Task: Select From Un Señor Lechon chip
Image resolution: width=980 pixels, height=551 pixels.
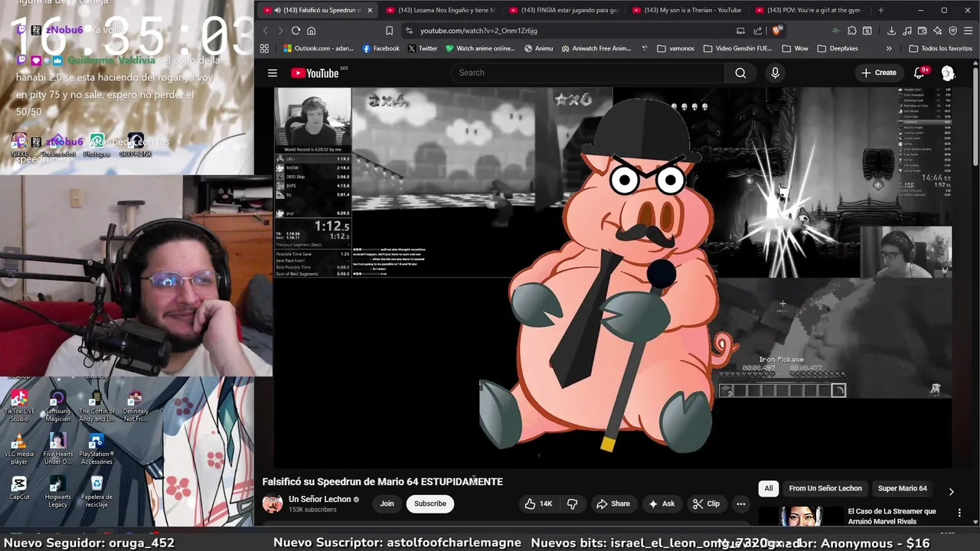Action: 825,488
